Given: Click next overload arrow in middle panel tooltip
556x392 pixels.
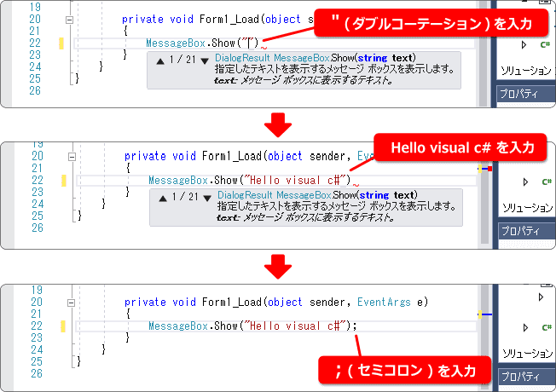Looking at the screenshot, I should pyautogui.click(x=206, y=196).
